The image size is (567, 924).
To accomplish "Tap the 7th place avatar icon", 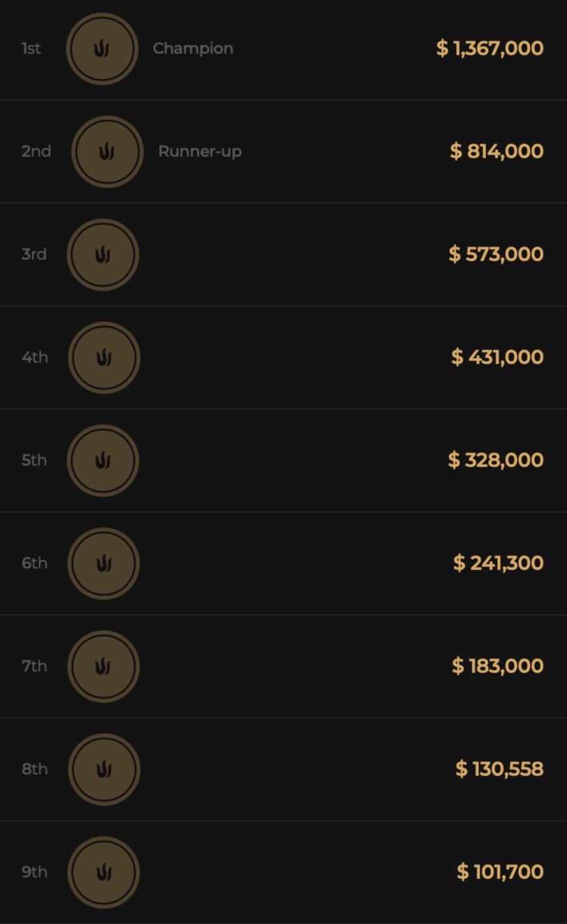I will click(104, 667).
